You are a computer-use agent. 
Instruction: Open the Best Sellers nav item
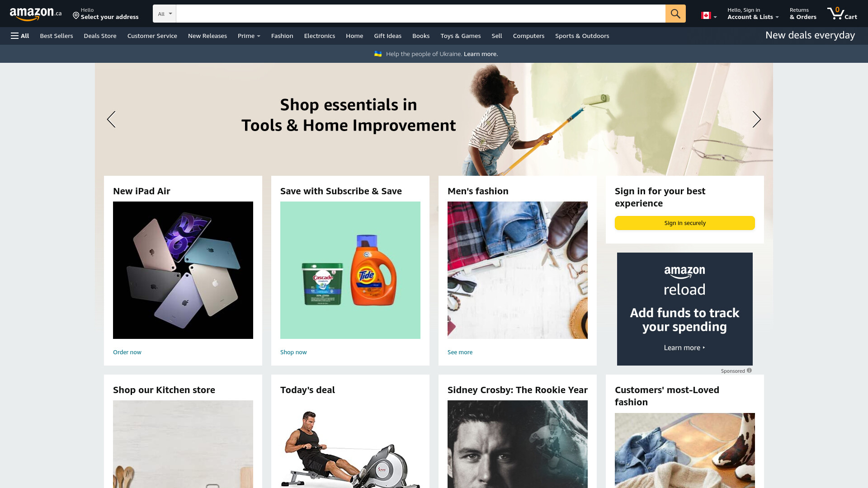click(x=57, y=36)
